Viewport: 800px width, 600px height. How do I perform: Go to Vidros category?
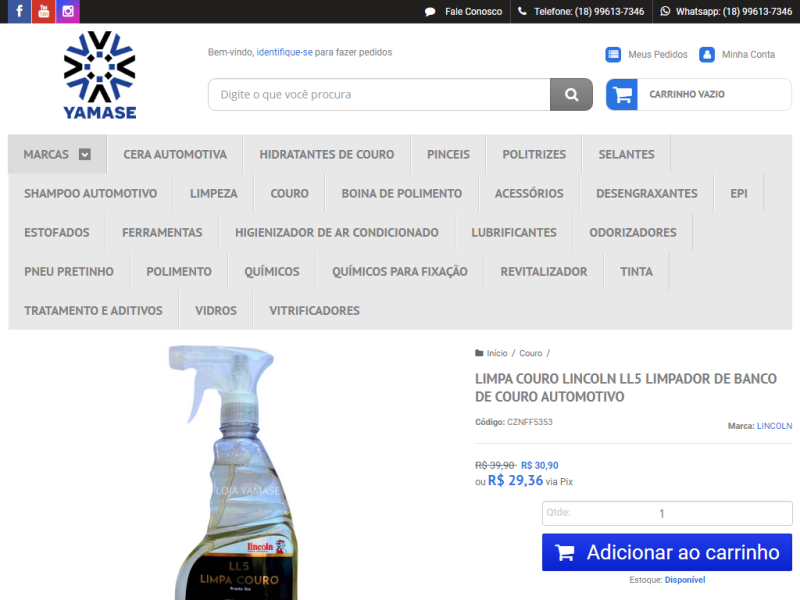[x=215, y=311]
